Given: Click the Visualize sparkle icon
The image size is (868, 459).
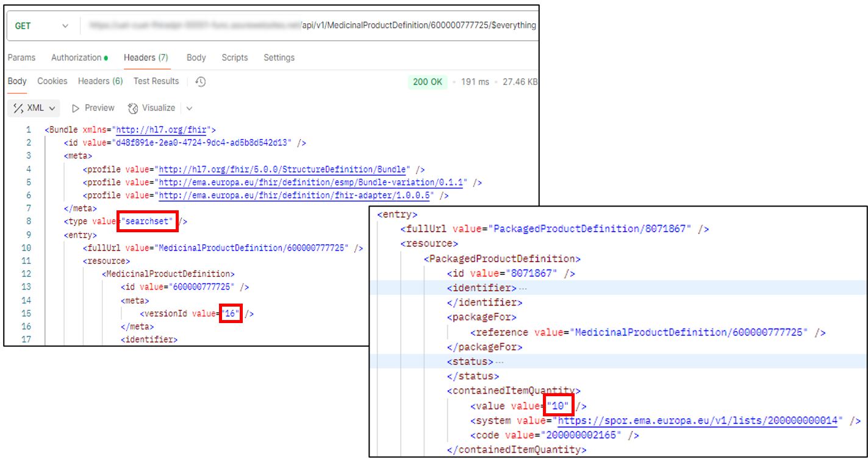Looking at the screenshot, I should point(133,109).
